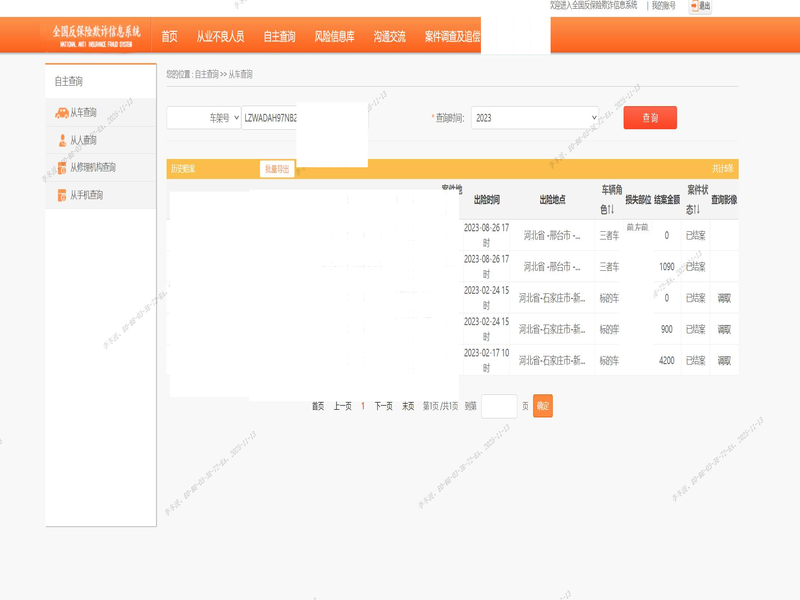Expand the 车架号 search type dropdown
800x600 pixels.
[x=204, y=118]
